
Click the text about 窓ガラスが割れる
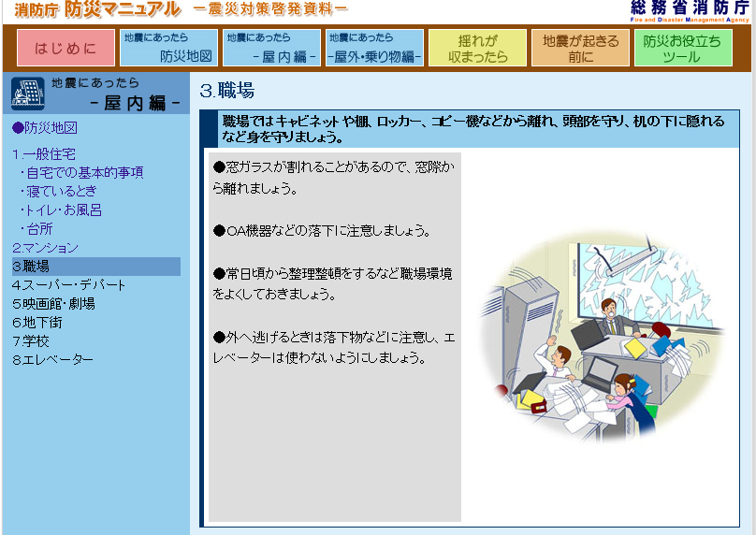point(333,178)
